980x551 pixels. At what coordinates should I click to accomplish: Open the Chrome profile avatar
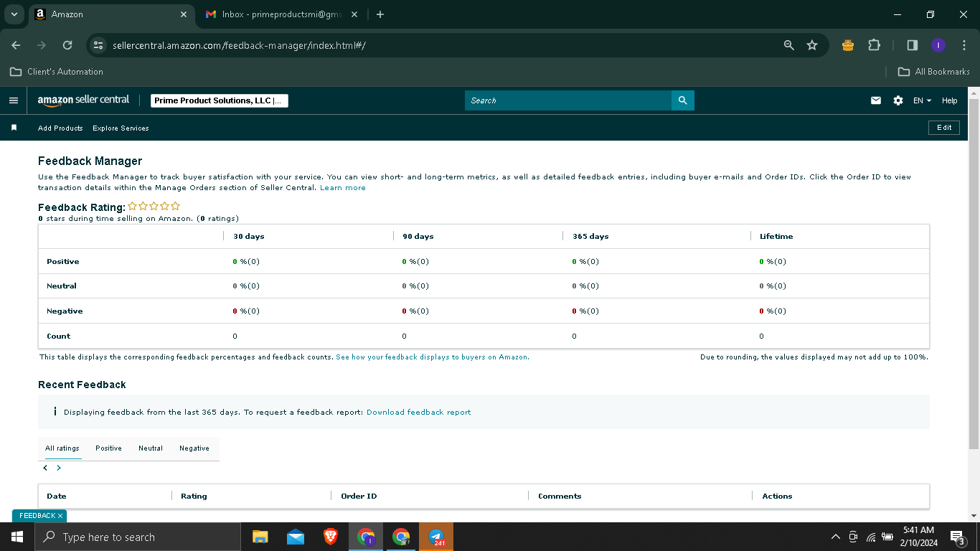938,45
